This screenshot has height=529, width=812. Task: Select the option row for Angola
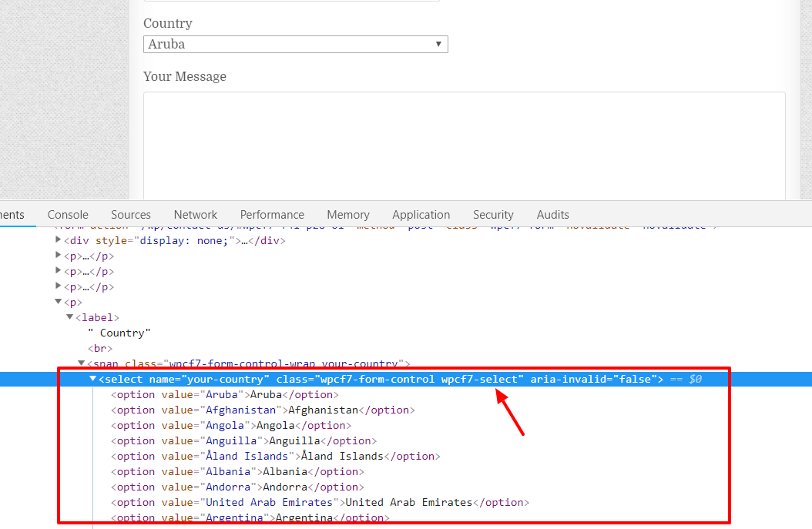(231, 426)
